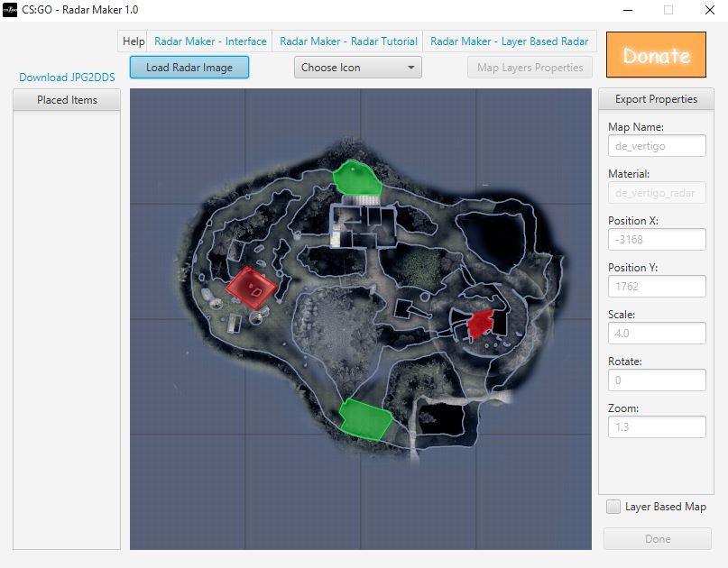This screenshot has height=568, width=728.
Task: Click the CS:GO Radar Maker app icon
Action: point(10,10)
